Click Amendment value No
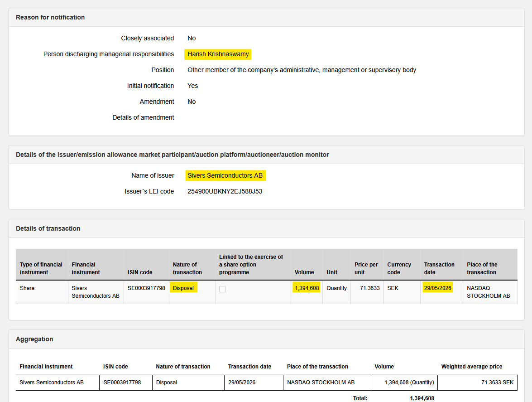Image resolution: width=532 pixels, height=402 pixels. tap(192, 102)
